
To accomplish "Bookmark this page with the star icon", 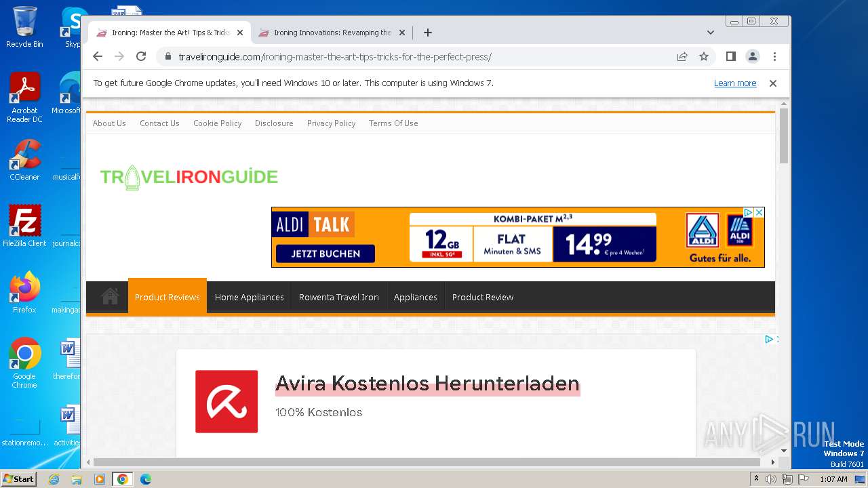I will point(704,57).
